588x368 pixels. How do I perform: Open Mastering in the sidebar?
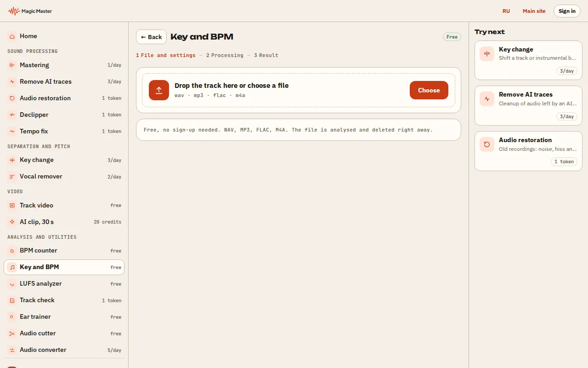(x=64, y=65)
